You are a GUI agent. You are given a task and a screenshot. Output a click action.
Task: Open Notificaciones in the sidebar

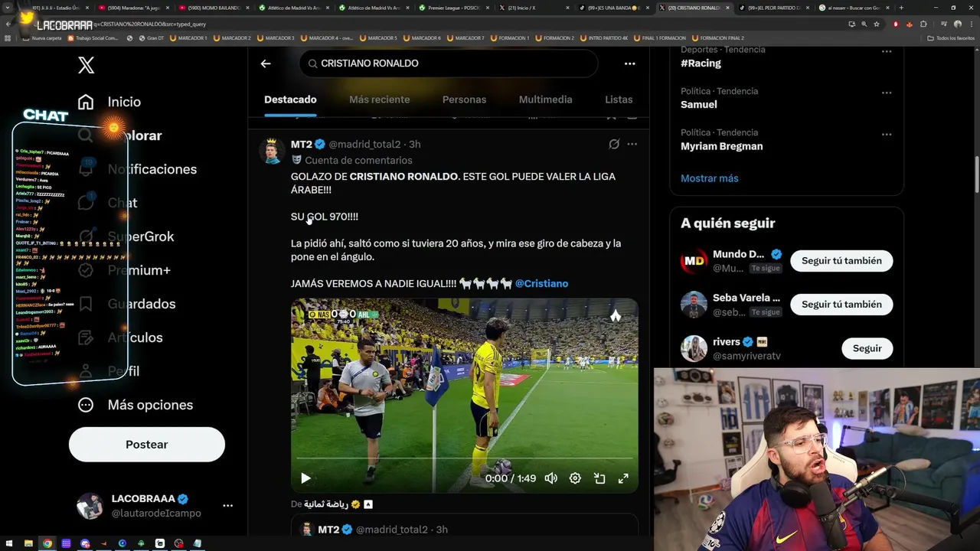[138, 169]
